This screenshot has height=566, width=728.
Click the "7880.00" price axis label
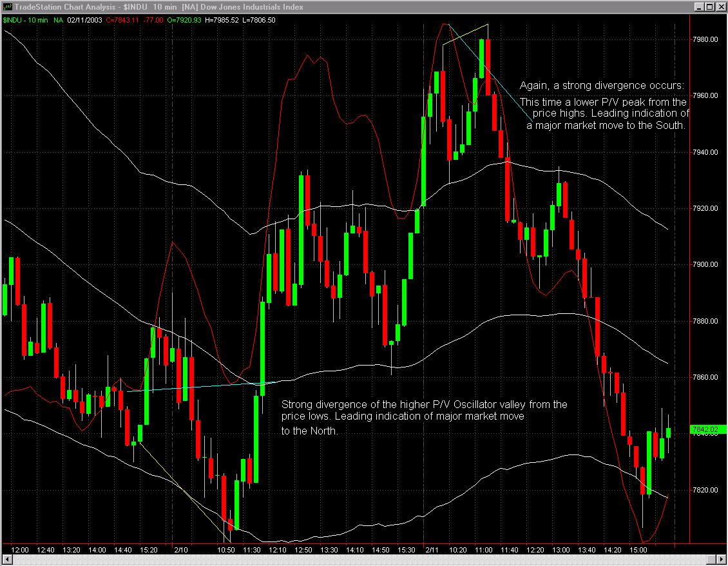pyautogui.click(x=705, y=321)
